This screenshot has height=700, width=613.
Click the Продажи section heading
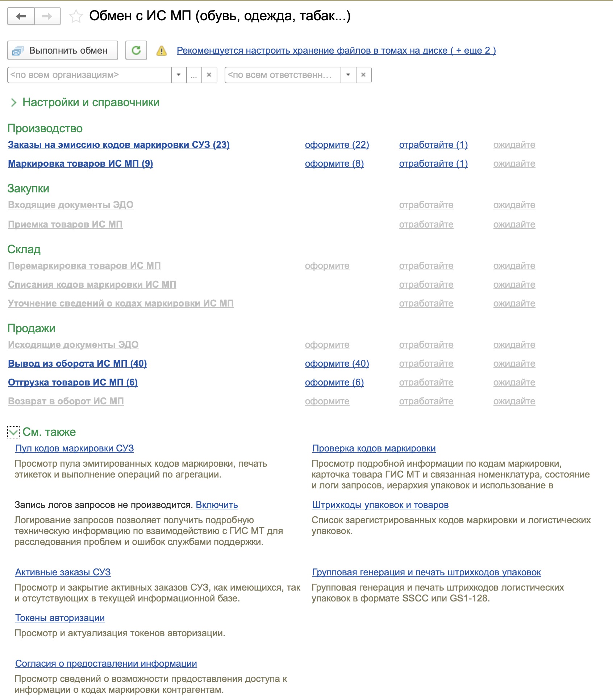32,329
